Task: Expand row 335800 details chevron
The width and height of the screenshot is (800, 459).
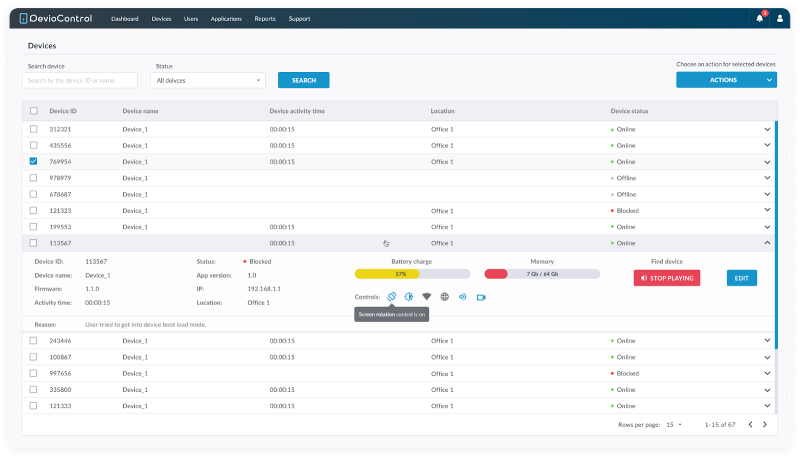Action: coord(767,390)
